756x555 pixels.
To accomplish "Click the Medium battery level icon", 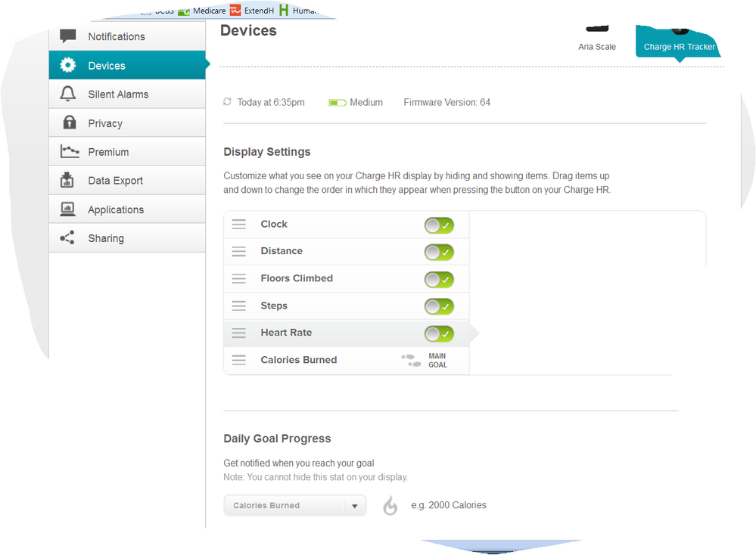I will (x=338, y=103).
